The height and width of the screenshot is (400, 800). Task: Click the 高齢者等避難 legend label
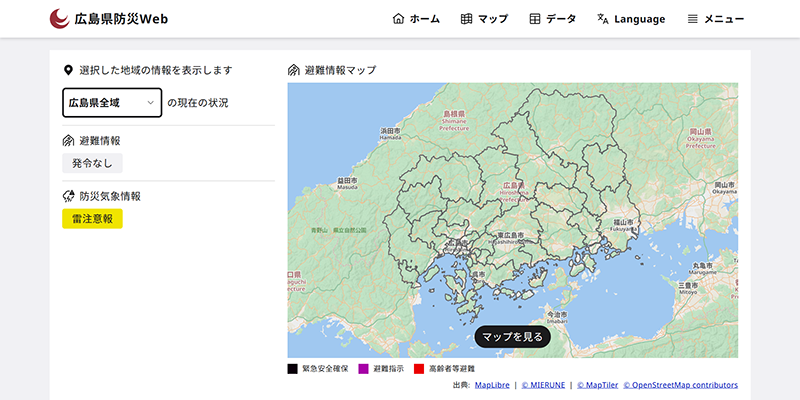pos(452,368)
